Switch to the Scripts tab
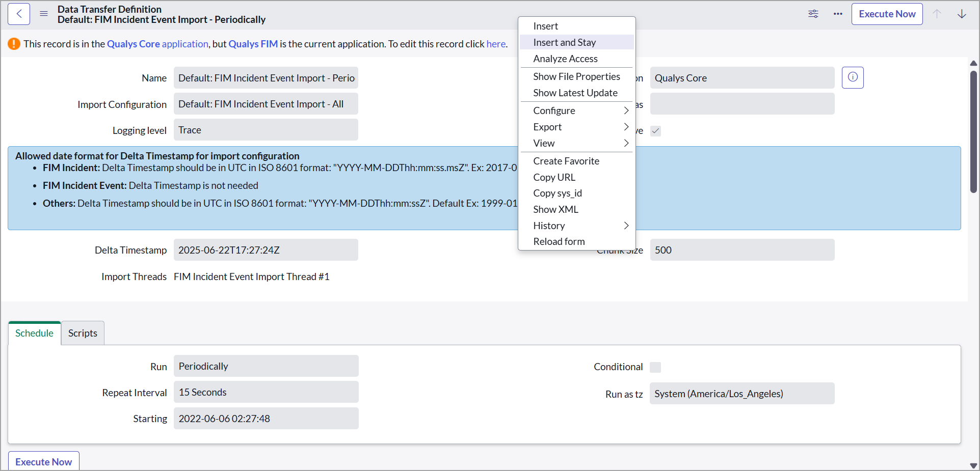The image size is (980, 471). [x=83, y=333]
